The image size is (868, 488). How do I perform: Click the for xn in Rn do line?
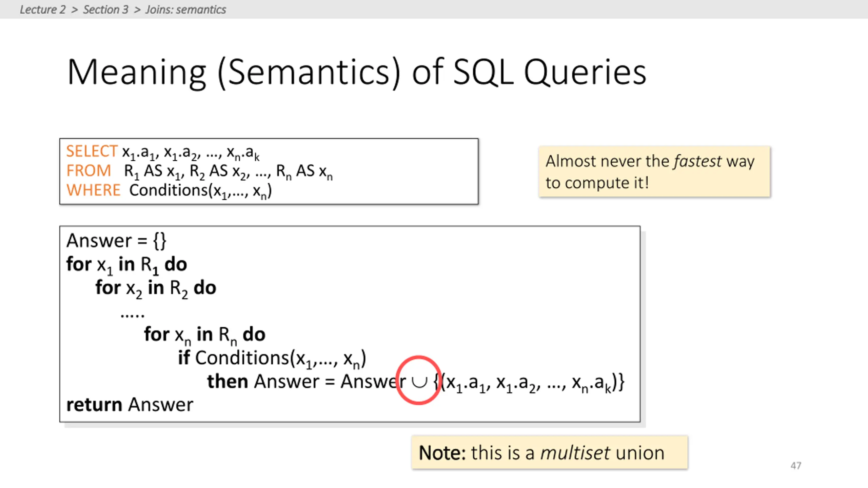click(x=204, y=335)
